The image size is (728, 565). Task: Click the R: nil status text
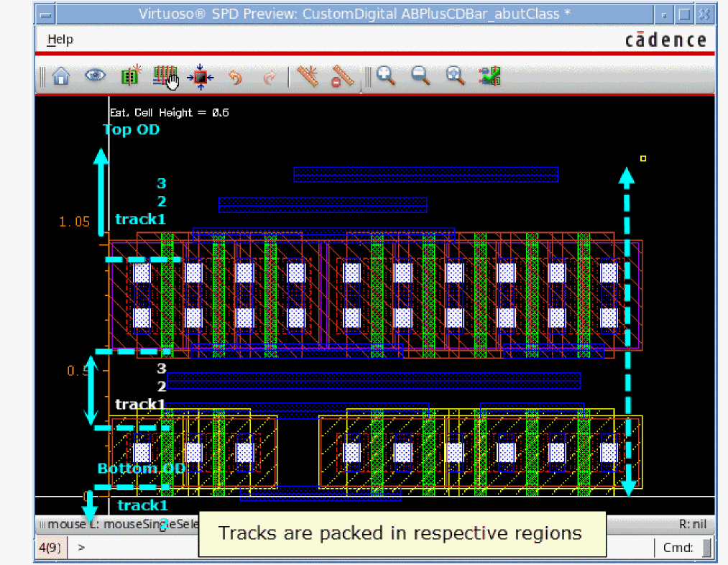coord(692,524)
